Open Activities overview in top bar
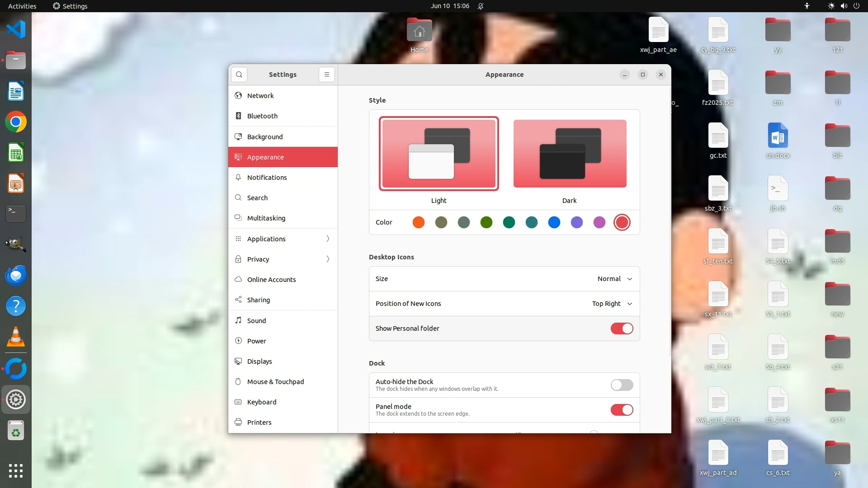868x488 pixels. point(22,6)
